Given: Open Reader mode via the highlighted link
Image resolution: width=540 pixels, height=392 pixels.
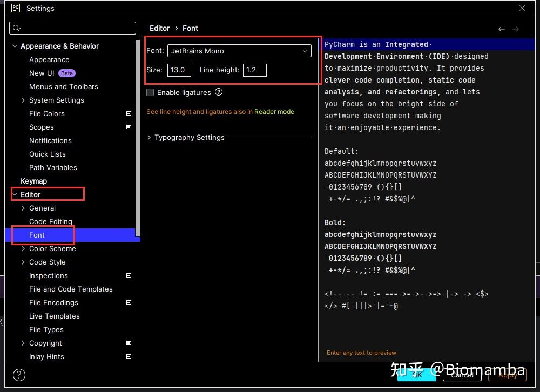Looking at the screenshot, I should click(x=274, y=112).
